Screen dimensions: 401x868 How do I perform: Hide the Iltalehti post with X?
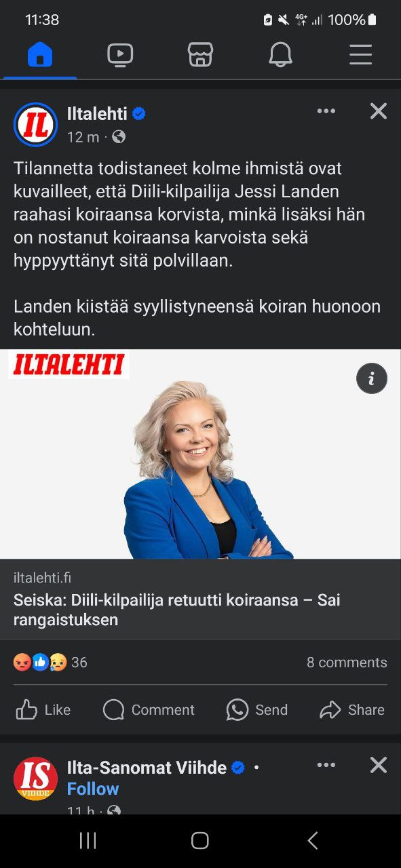(x=378, y=111)
